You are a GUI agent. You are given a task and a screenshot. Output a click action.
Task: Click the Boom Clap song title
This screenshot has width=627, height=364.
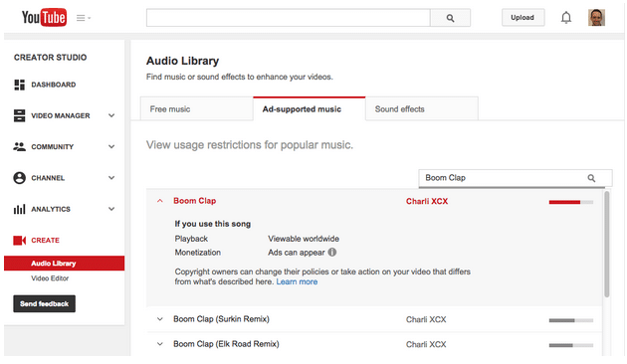click(x=195, y=201)
